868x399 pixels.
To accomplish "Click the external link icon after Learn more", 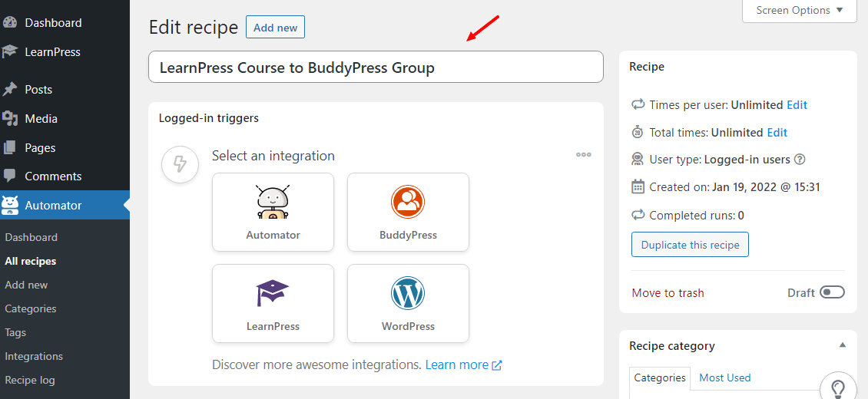I will [x=497, y=365].
